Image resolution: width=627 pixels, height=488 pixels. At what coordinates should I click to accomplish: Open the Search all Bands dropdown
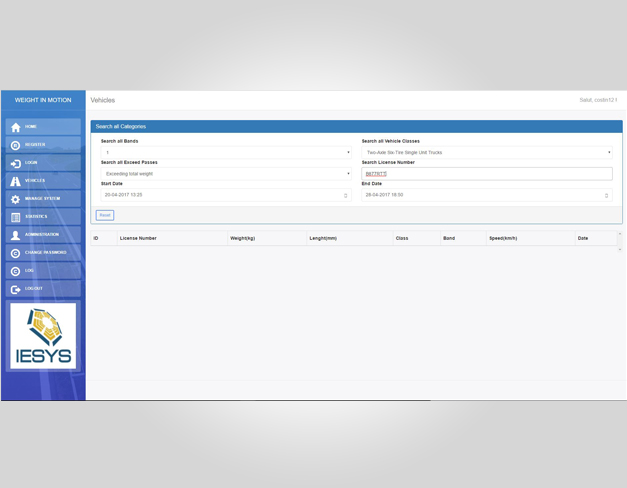click(226, 153)
